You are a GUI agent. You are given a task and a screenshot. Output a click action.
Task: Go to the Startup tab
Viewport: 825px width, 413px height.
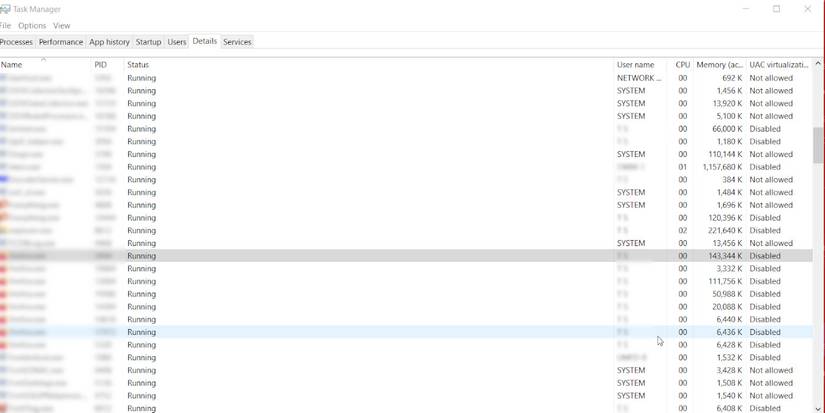coord(148,42)
